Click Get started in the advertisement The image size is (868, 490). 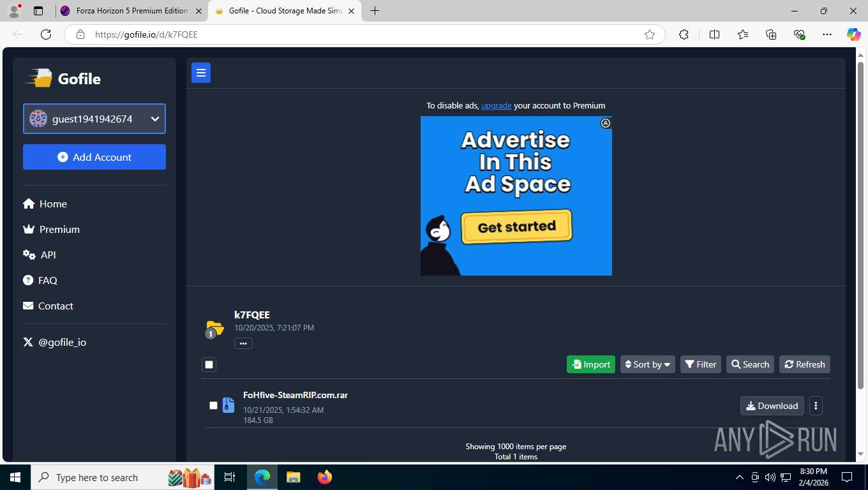click(516, 226)
